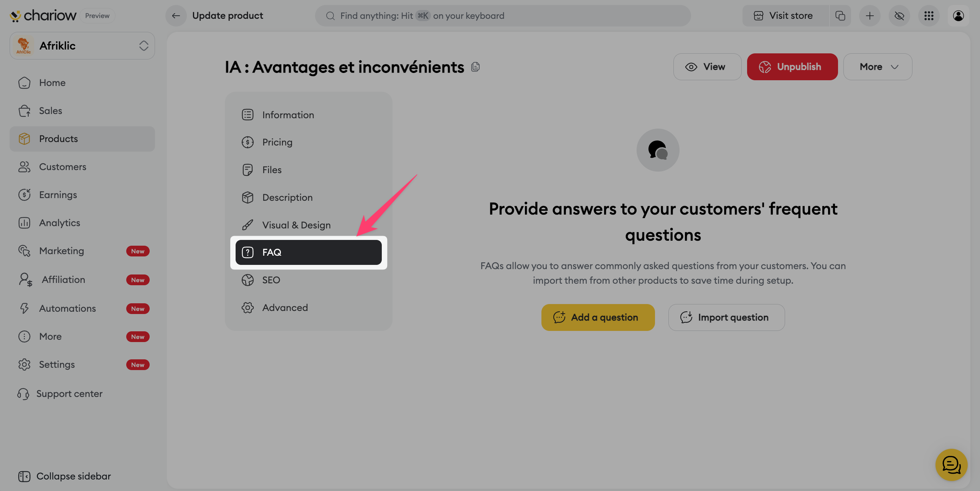
Task: Open the More dropdown beside Unpublish
Action: (x=878, y=67)
